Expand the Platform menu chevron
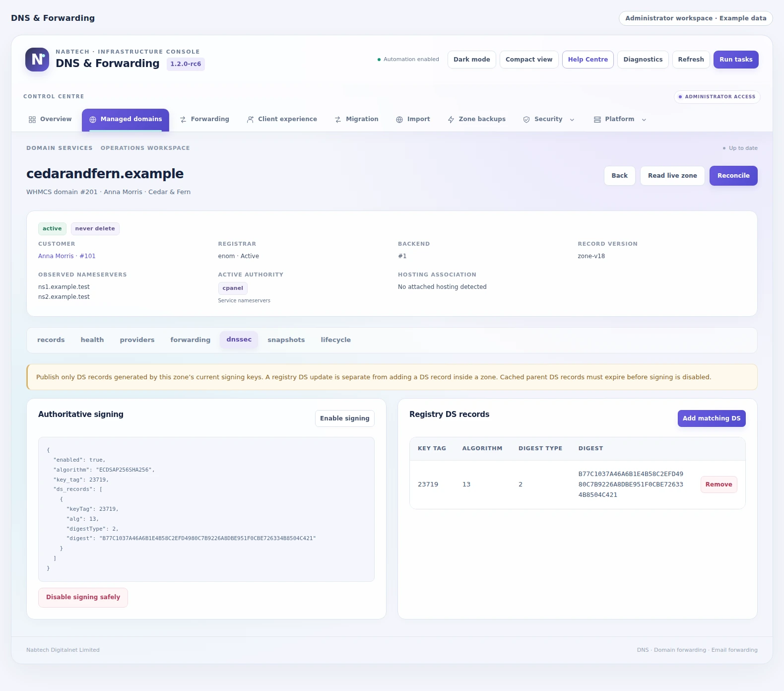 (x=644, y=120)
